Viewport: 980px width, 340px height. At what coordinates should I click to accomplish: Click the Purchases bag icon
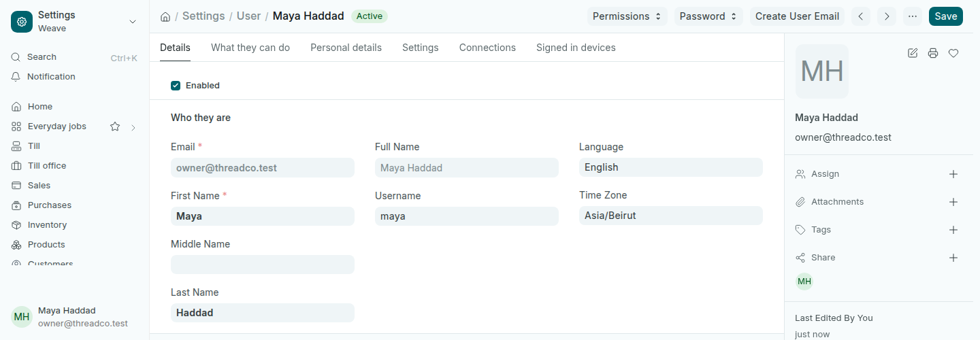coord(16,205)
